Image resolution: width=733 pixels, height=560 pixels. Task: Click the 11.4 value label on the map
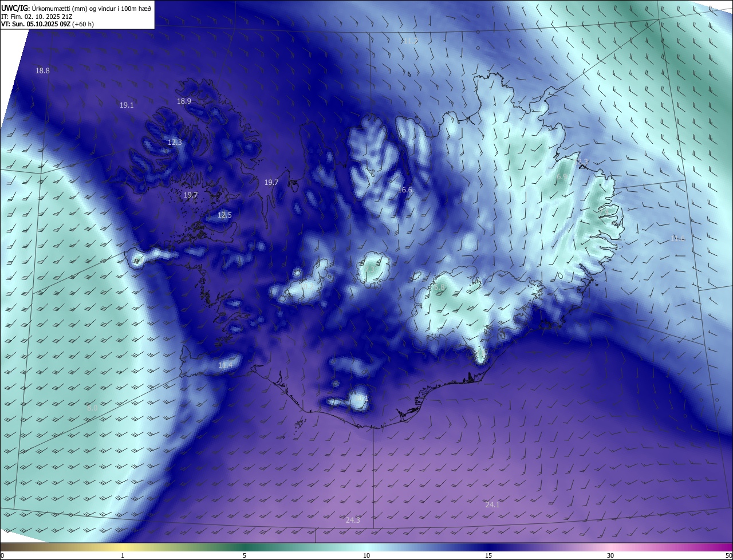(x=226, y=365)
